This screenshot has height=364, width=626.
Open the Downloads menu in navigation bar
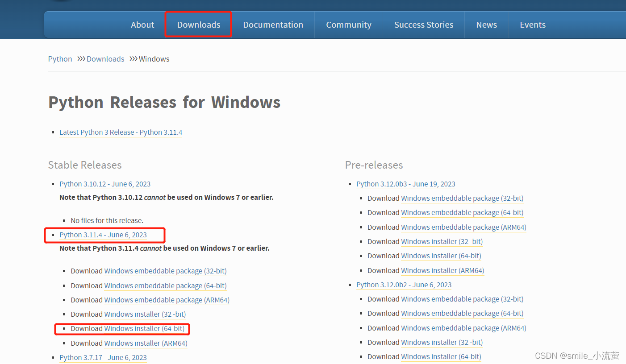(199, 25)
